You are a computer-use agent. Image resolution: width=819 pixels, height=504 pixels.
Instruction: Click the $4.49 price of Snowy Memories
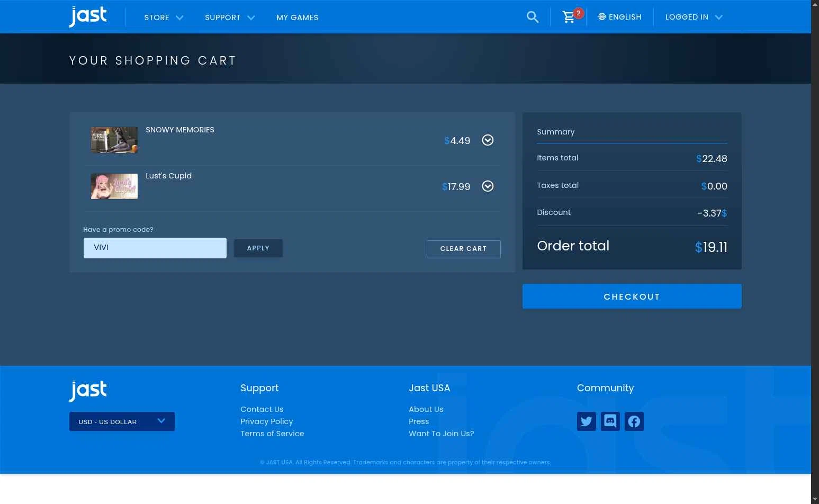[457, 141]
